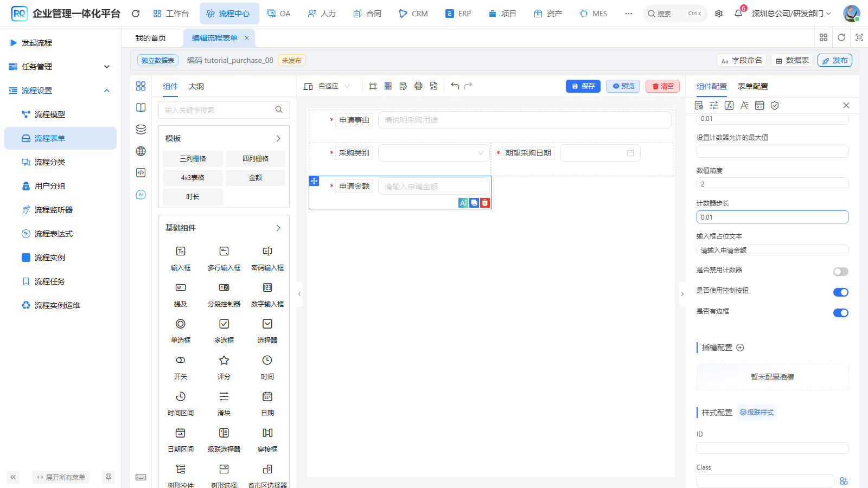The width and height of the screenshot is (868, 488).
Task: Switch to 表单配置 tab
Action: pos(753,86)
